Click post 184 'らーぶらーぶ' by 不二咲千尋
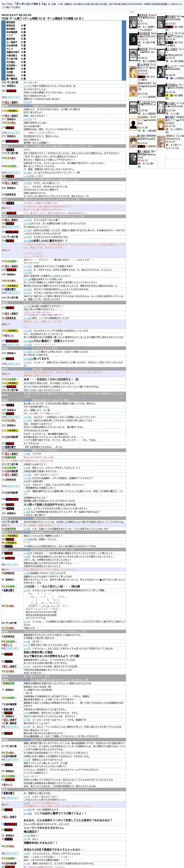 click(x=30, y=82)
